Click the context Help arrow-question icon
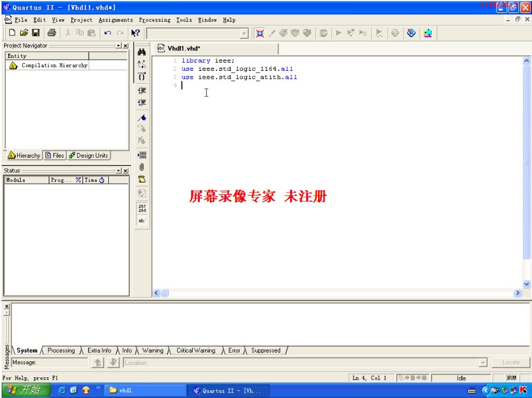 [x=135, y=33]
